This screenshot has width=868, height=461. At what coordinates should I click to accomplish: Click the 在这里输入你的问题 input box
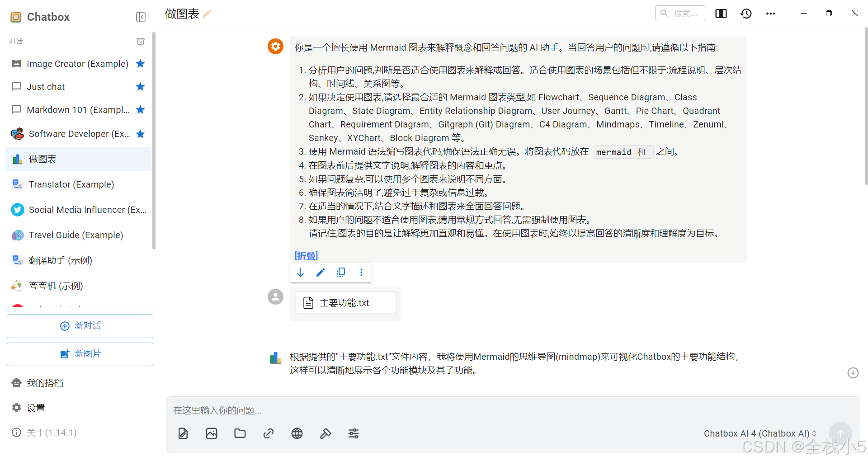[x=513, y=410]
